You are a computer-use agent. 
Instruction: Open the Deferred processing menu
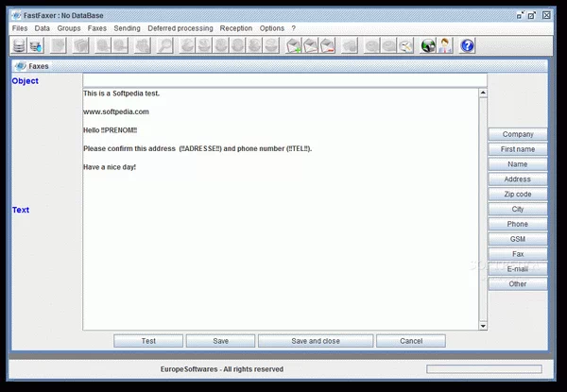coord(180,28)
